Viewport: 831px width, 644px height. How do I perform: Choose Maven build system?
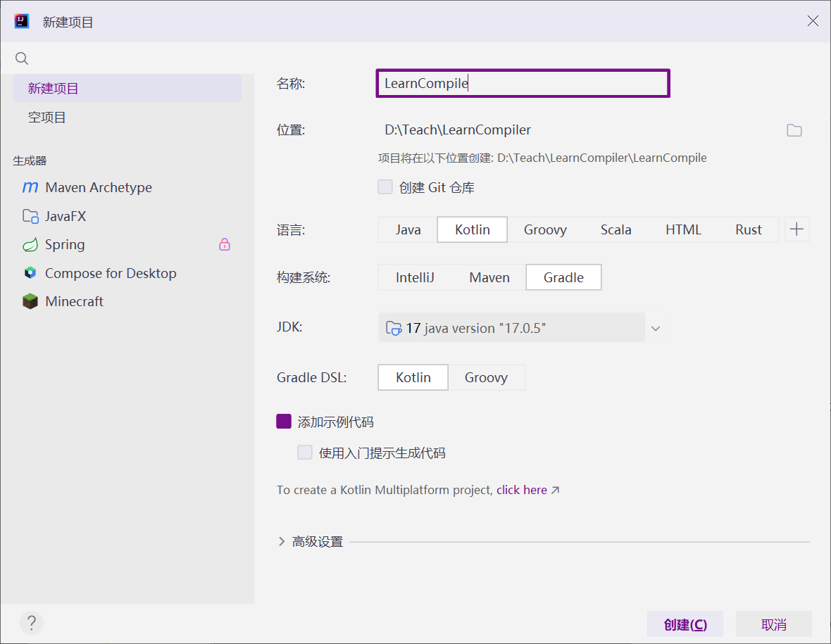pos(489,277)
